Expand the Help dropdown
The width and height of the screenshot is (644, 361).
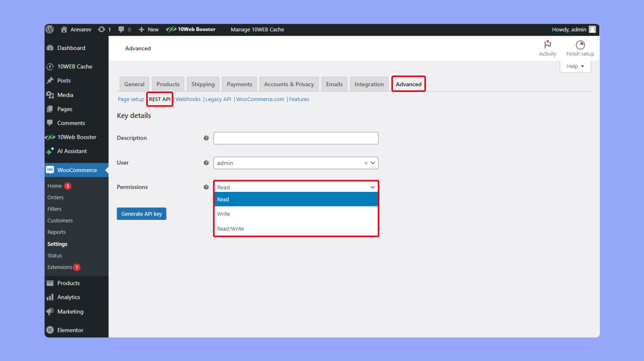(x=575, y=66)
